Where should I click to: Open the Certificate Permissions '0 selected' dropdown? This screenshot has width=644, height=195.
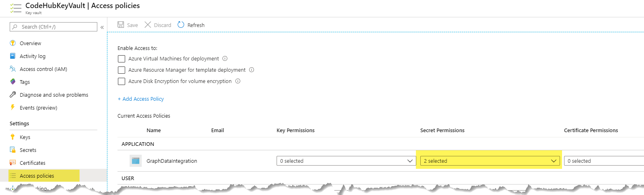click(604, 161)
